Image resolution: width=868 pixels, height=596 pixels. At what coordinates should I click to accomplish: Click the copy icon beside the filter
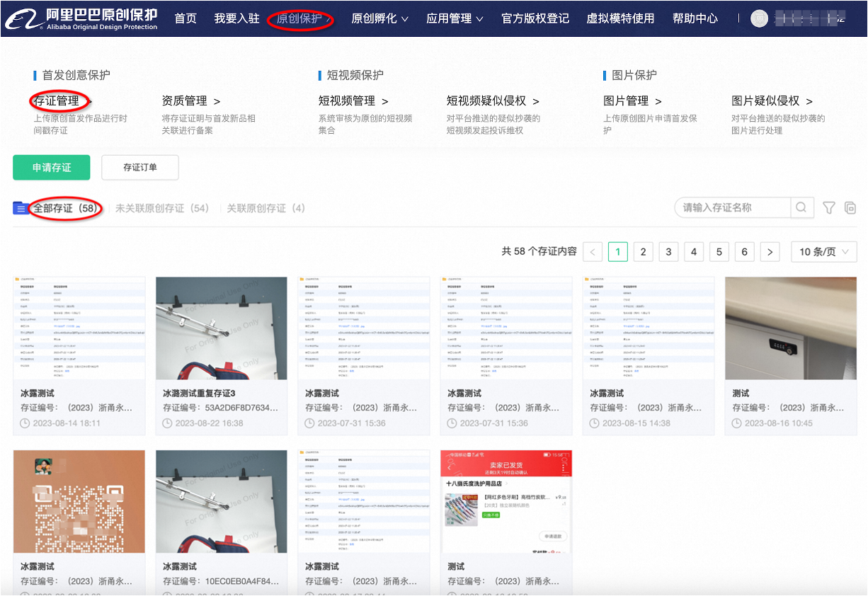click(x=850, y=208)
